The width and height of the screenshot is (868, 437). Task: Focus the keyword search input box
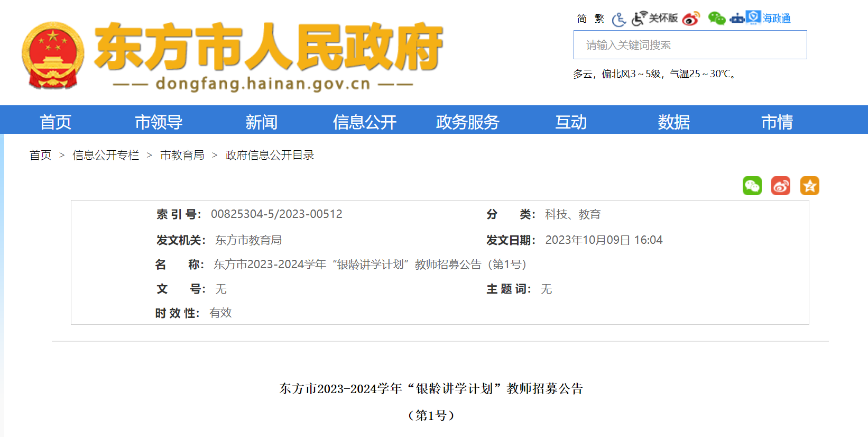pos(690,45)
